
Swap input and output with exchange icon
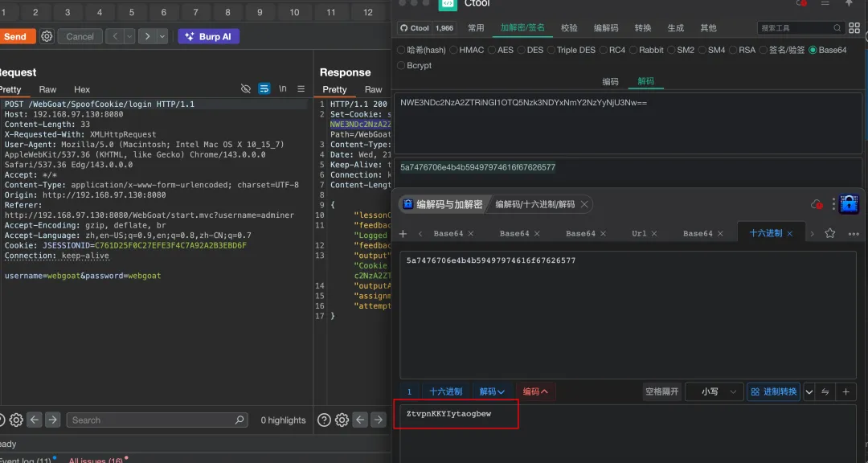point(825,391)
